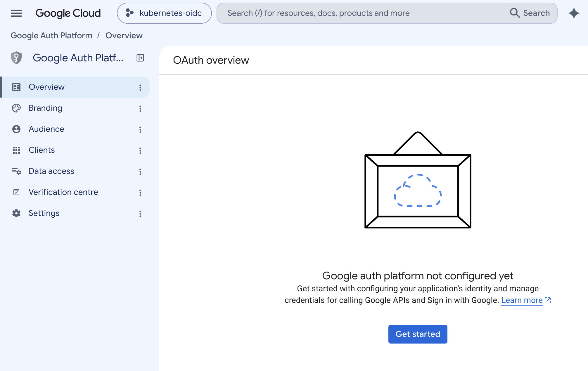Follow the Google Auth Platform breadcrumb

[51, 35]
